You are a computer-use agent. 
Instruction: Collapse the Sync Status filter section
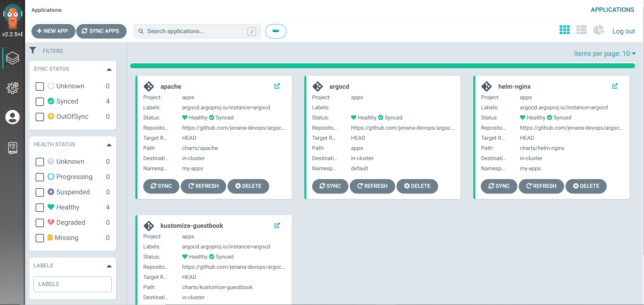109,69
